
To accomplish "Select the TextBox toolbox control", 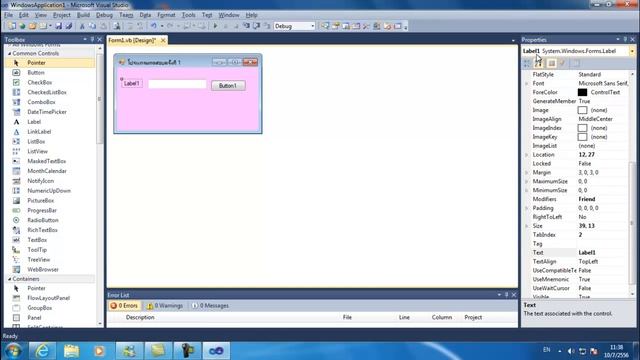I will tap(37, 240).
